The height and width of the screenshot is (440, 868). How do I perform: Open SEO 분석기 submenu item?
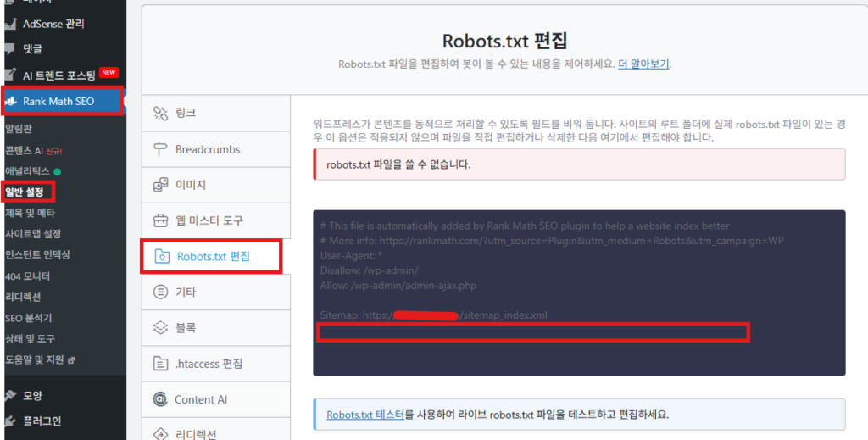point(28,318)
